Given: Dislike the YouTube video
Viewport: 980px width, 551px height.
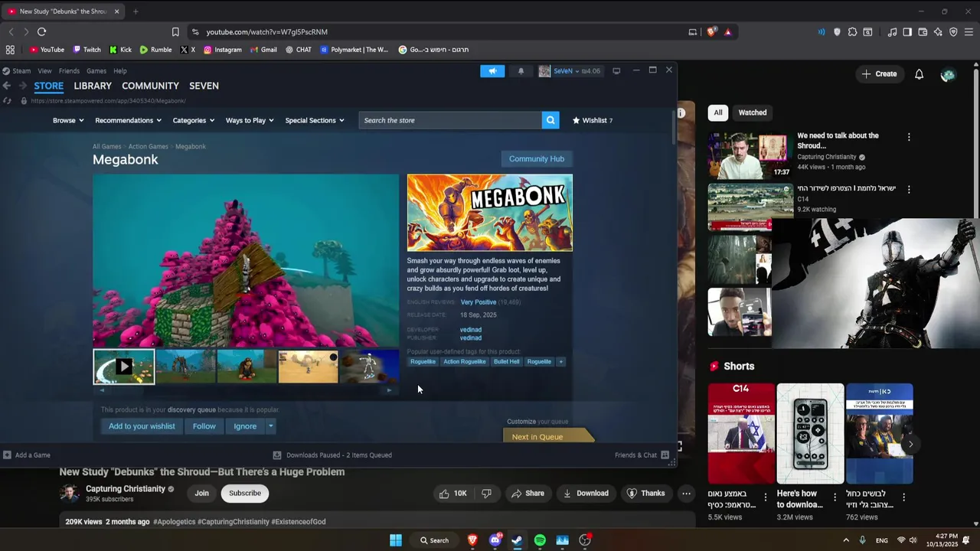Looking at the screenshot, I should pos(486,494).
